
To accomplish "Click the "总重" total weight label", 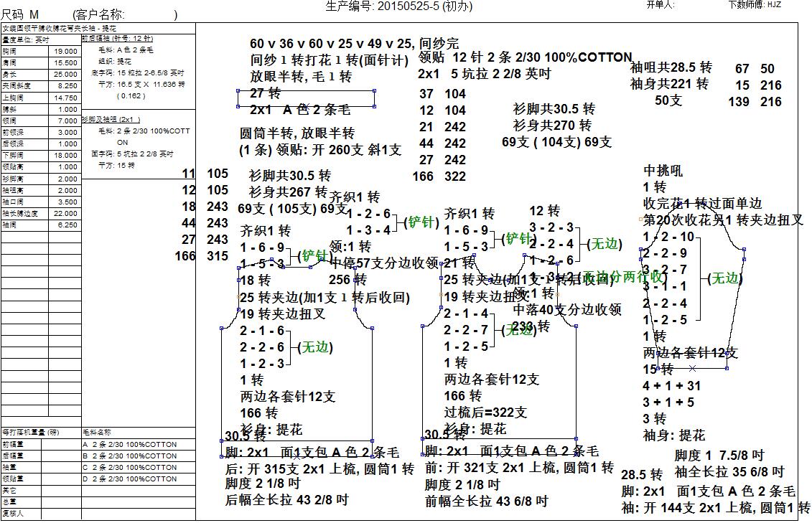I will tap(9, 501).
